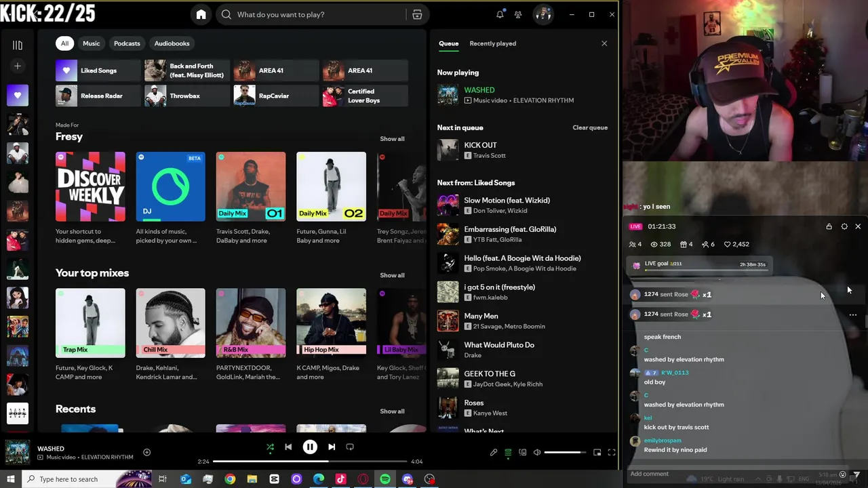
Task: Create a playlist with plus icon
Action: (18, 66)
